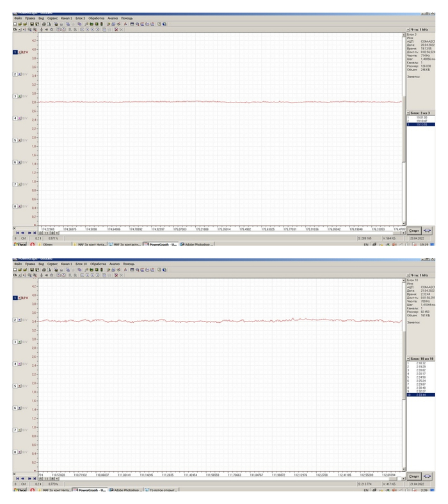This screenshot has width=448, height=504.
Task: Click the New file icon in Блок 3 window
Action: (x=15, y=24)
